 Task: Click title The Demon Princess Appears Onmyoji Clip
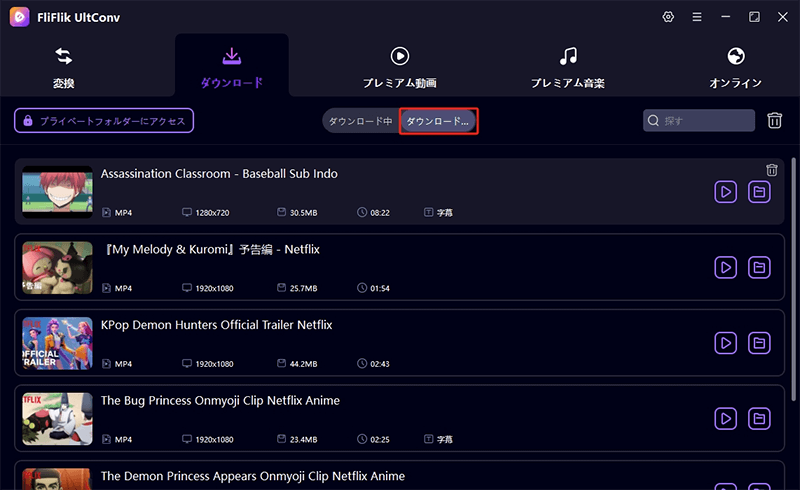click(253, 476)
